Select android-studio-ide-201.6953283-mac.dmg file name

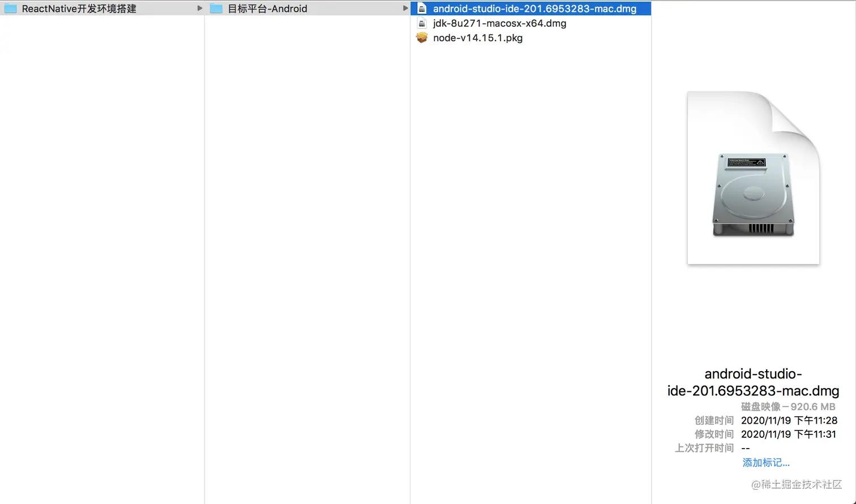(x=534, y=8)
